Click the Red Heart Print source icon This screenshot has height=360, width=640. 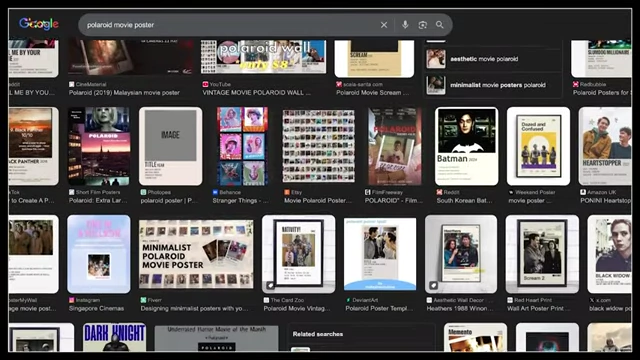[x=510, y=300]
